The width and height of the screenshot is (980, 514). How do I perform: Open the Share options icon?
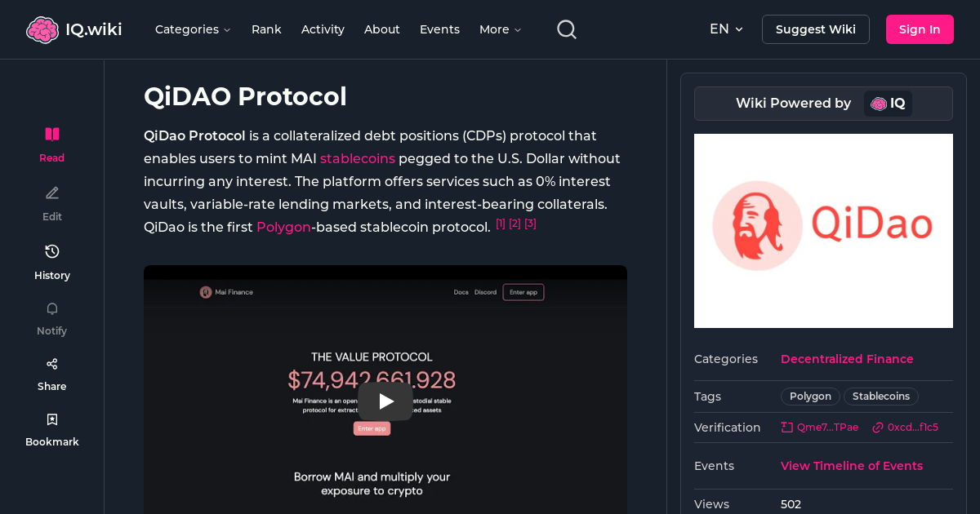coord(51,363)
